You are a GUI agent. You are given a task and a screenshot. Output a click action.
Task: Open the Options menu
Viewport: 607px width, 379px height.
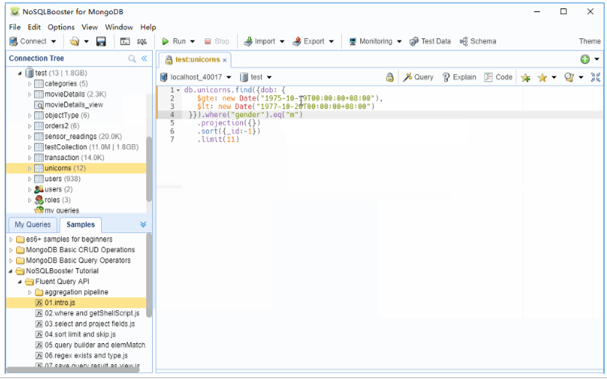(61, 27)
